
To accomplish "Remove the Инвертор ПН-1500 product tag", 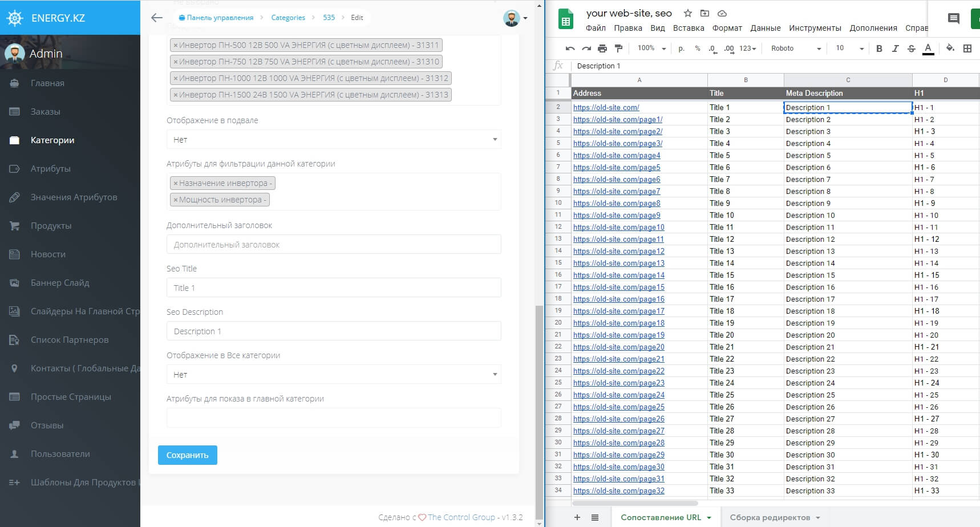I will coord(176,95).
